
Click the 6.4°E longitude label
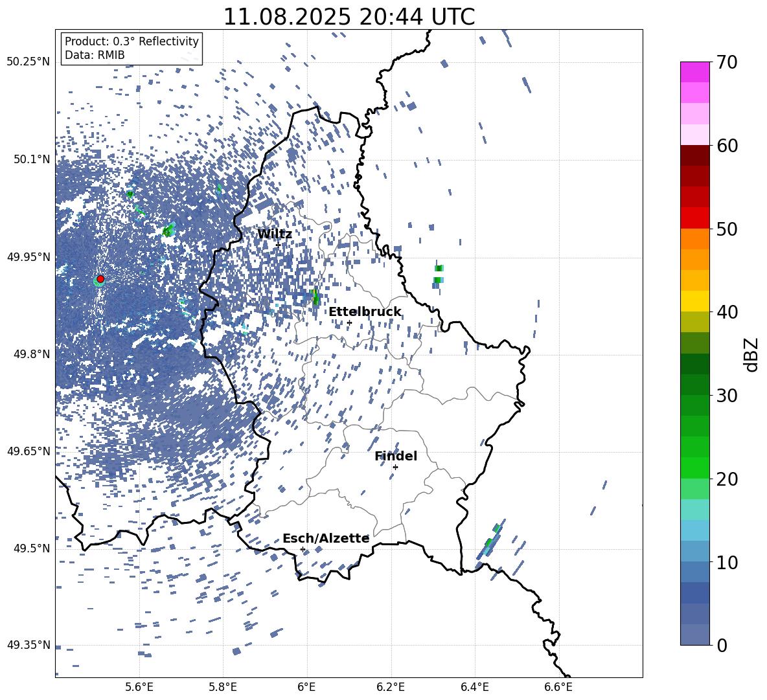(x=474, y=687)
